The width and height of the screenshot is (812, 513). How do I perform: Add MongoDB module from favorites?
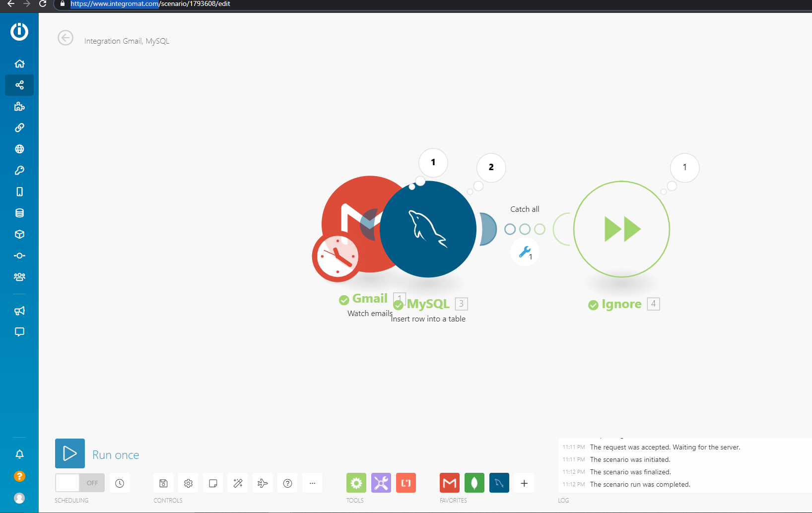(474, 483)
